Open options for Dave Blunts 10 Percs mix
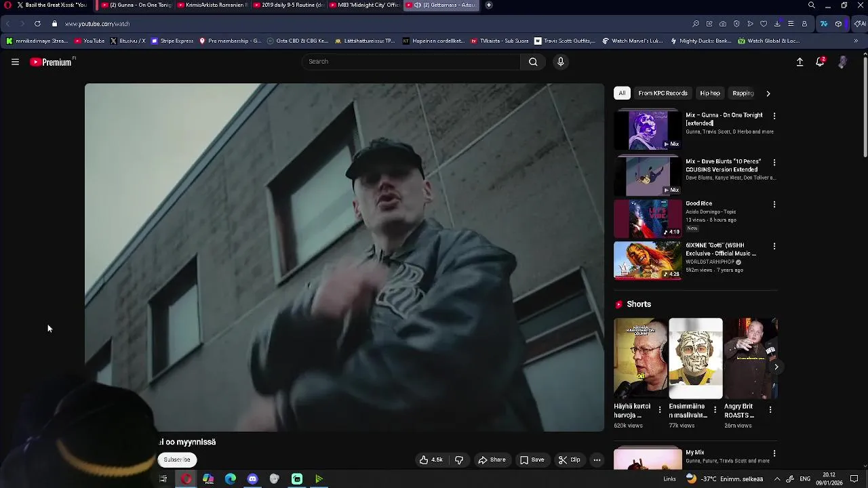The width and height of the screenshot is (868, 488). 774,163
